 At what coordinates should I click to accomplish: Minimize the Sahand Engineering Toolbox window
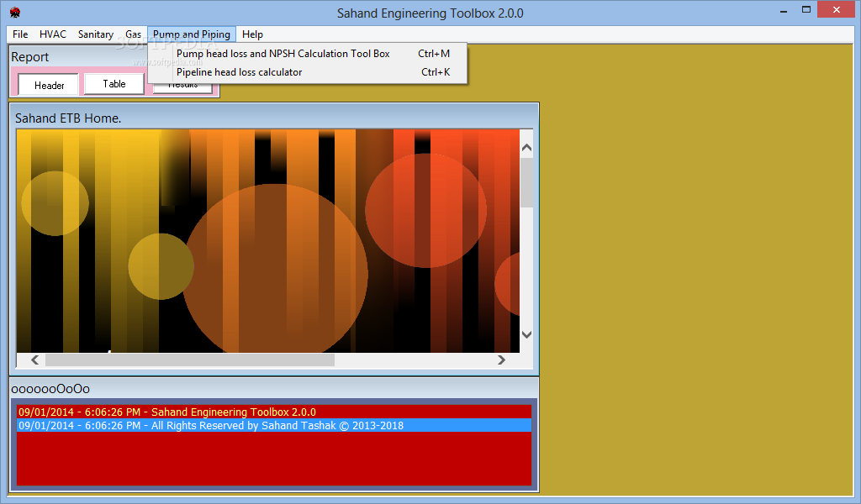[784, 10]
